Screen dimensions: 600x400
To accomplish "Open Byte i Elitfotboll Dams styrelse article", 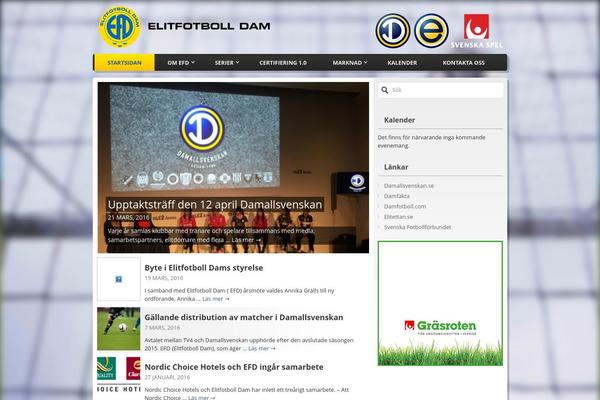I will pos(204,268).
